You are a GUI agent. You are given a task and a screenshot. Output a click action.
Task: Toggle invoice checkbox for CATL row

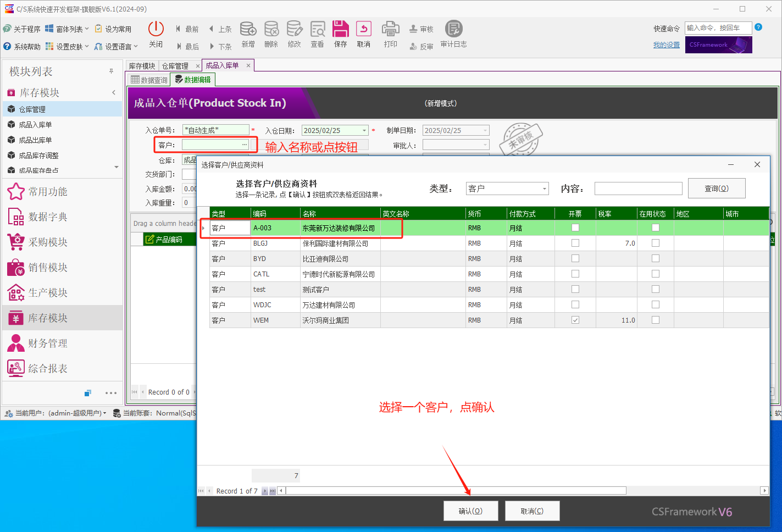pos(575,274)
